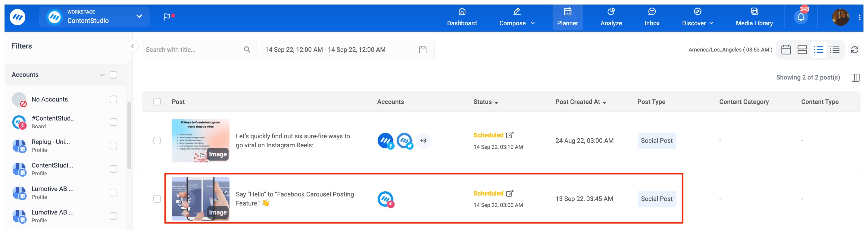Switch to feed view icon
Screen dimensions: 868x235
(x=802, y=50)
